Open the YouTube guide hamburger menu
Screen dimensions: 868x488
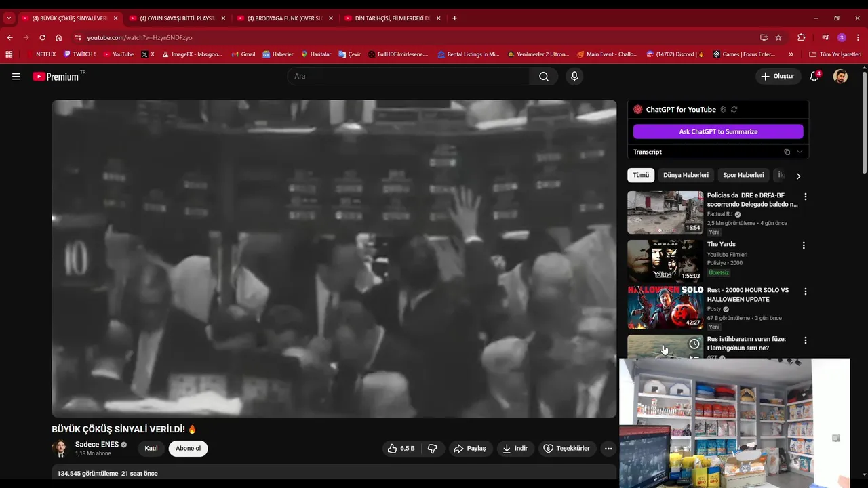[16, 77]
